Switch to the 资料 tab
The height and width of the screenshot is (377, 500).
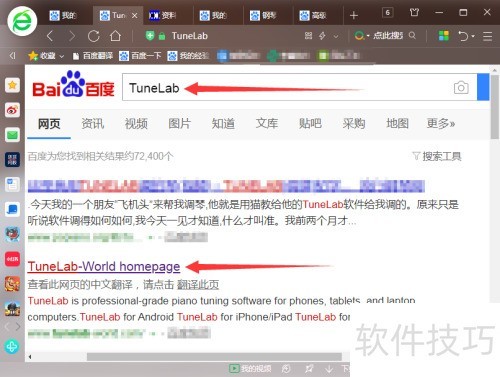[163, 15]
